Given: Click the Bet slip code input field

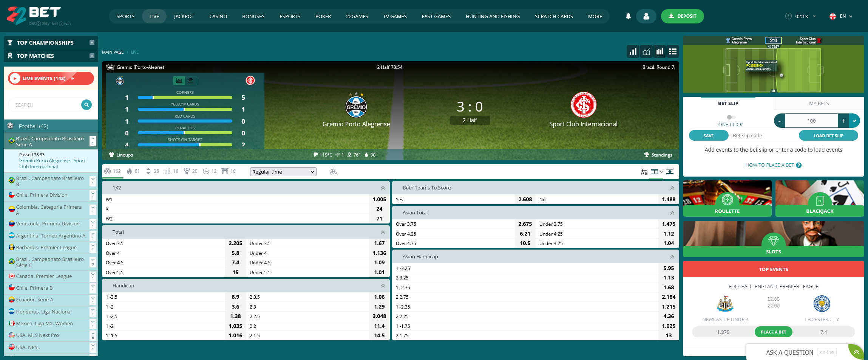Looking at the screenshot, I should point(763,135).
